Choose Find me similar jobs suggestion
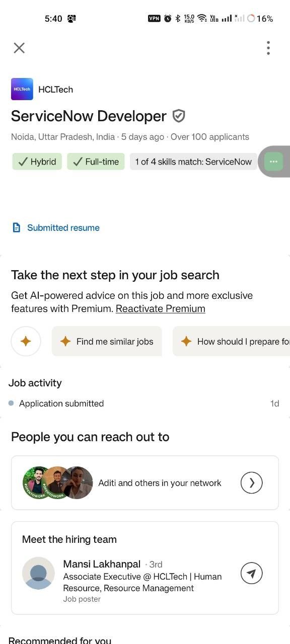Viewport: 290px width, 644px height. coord(107,341)
